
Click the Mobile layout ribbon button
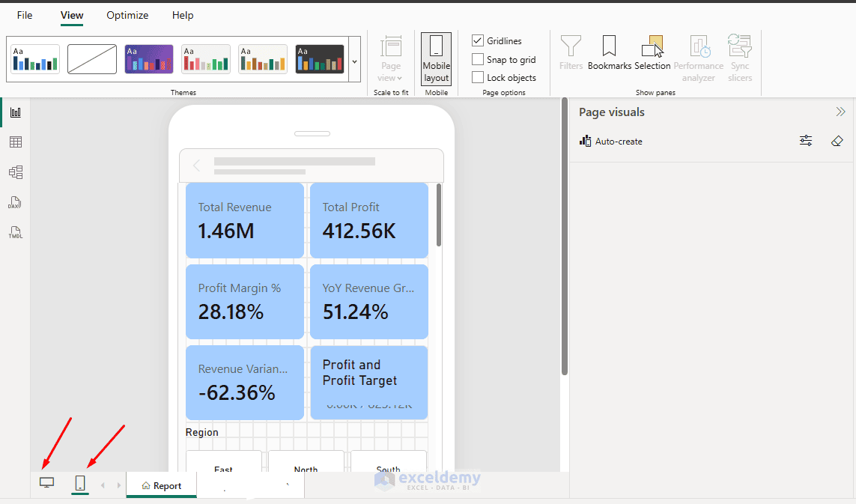tap(436, 59)
